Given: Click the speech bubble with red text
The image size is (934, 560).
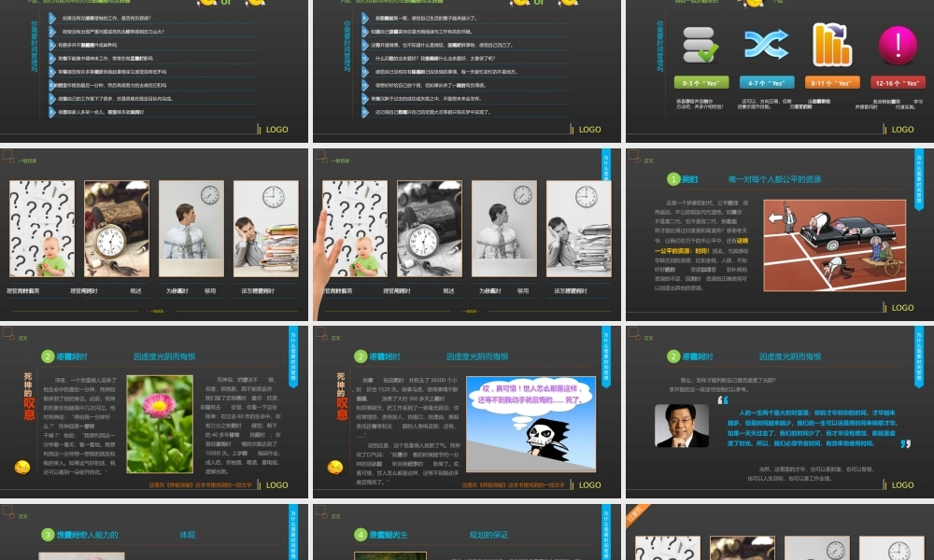Looking at the screenshot, I should [531, 395].
